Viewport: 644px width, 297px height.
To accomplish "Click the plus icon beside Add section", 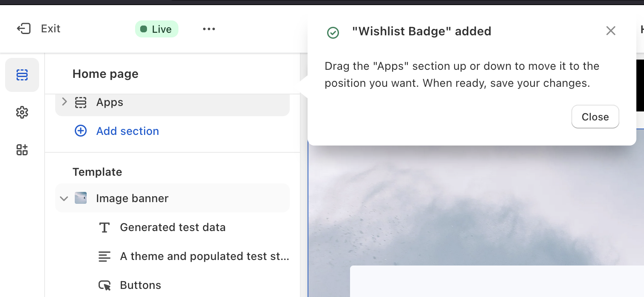I will (81, 131).
